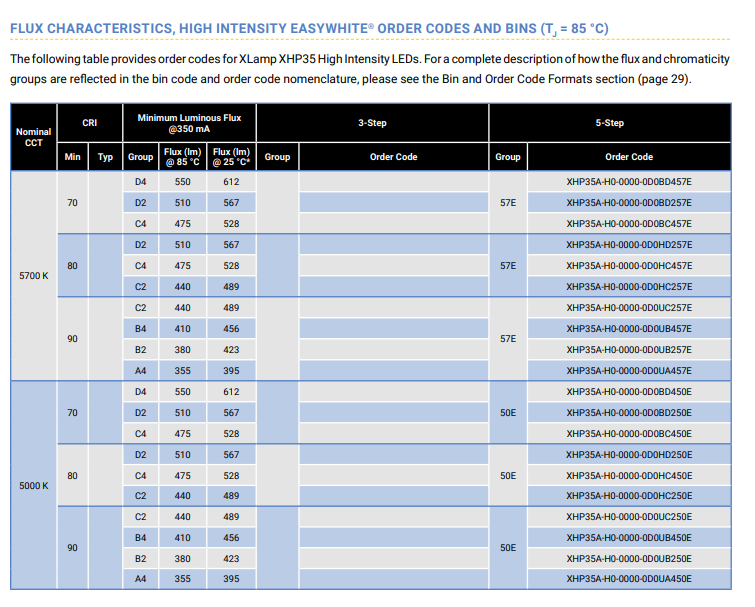Click the Order Code header under 5-Step
The height and width of the screenshot is (607, 755).
coord(629,157)
